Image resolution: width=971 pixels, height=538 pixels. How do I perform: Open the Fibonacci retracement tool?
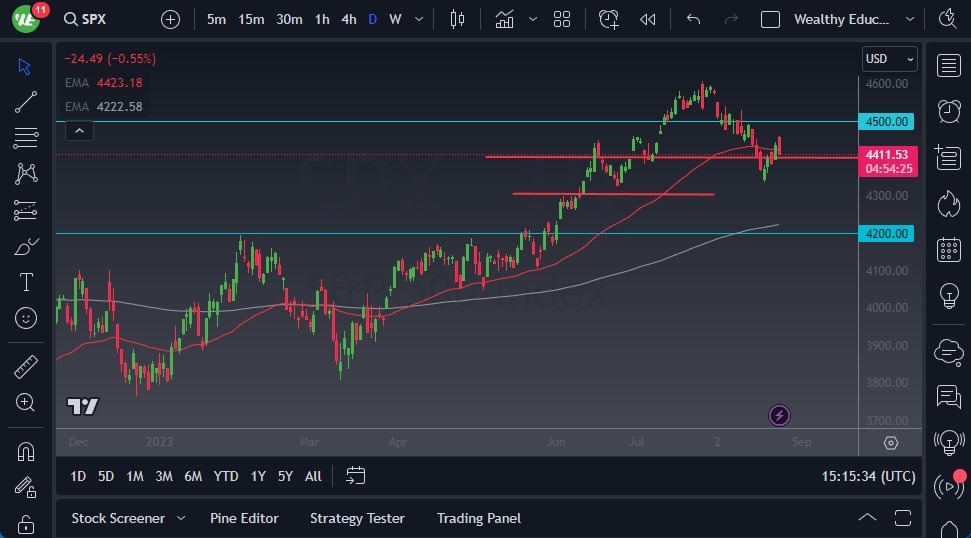point(26,137)
